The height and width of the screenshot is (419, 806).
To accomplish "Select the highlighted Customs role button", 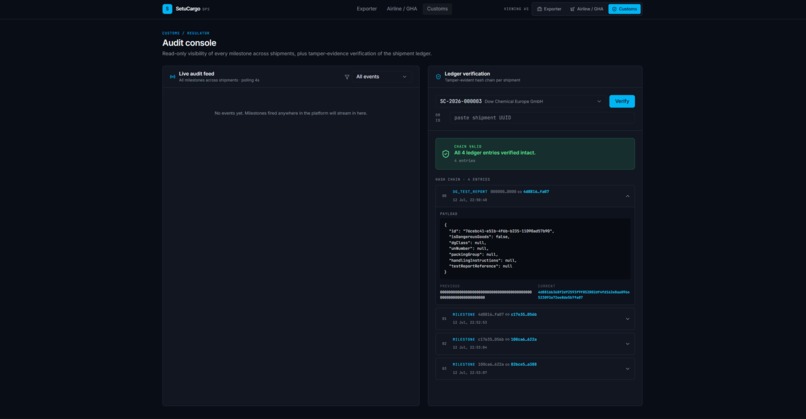I will point(624,9).
